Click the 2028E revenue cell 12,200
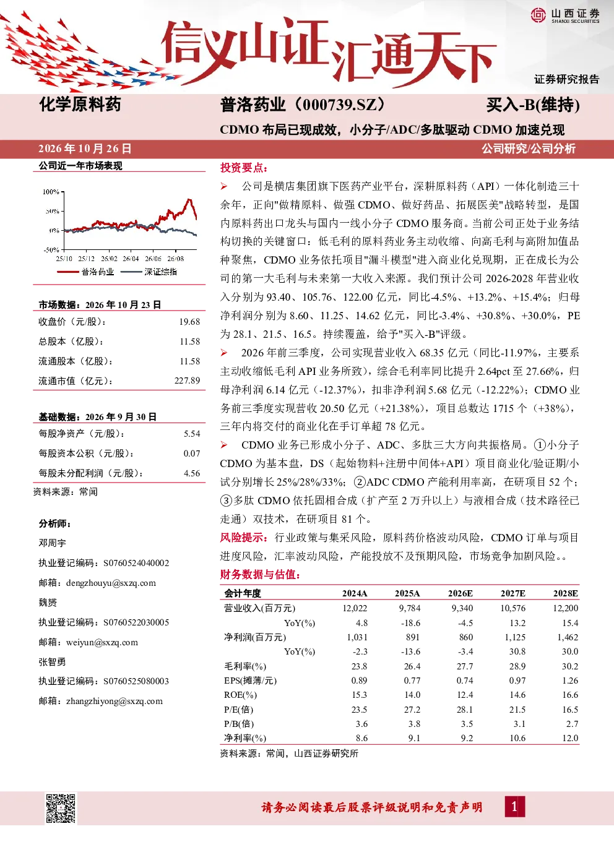The height and width of the screenshot is (868, 614). (566, 608)
